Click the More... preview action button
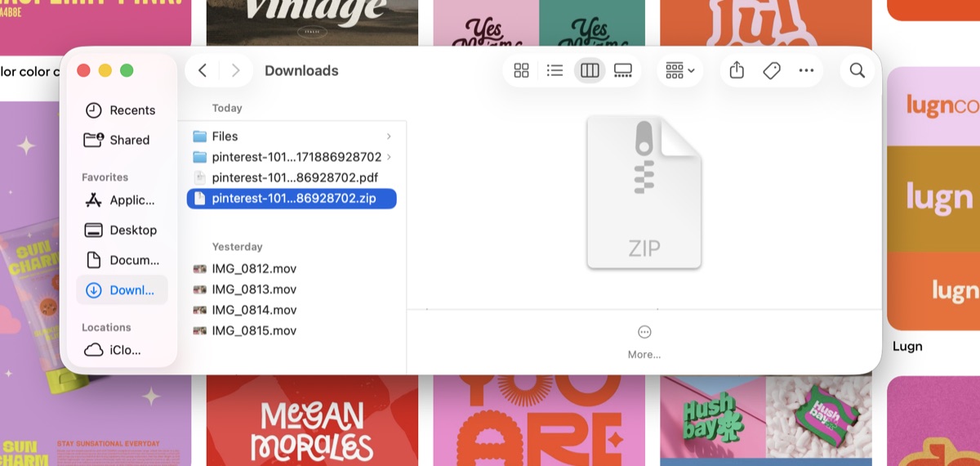The width and height of the screenshot is (980, 466). point(644,341)
